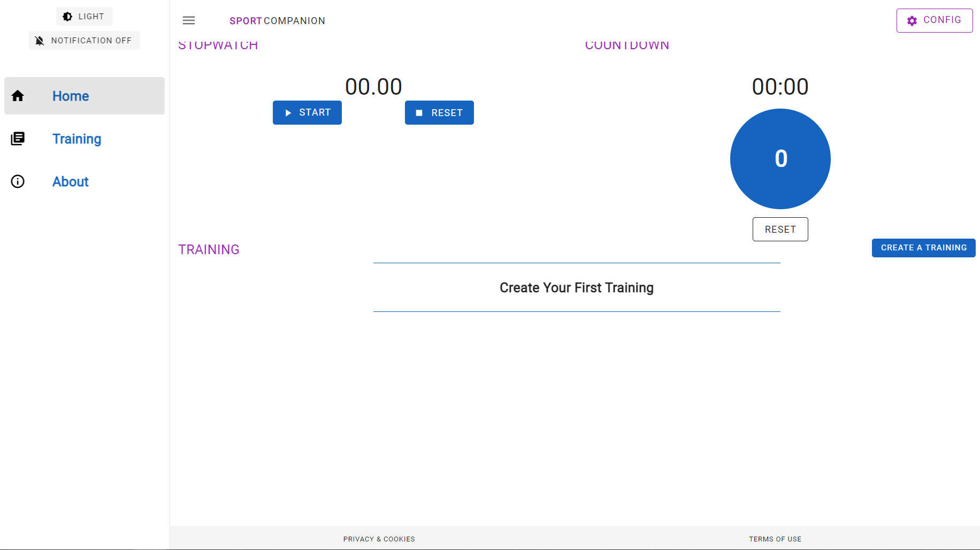Click the brightness icon beside Light
The height and width of the screenshot is (550, 980).
tap(67, 17)
